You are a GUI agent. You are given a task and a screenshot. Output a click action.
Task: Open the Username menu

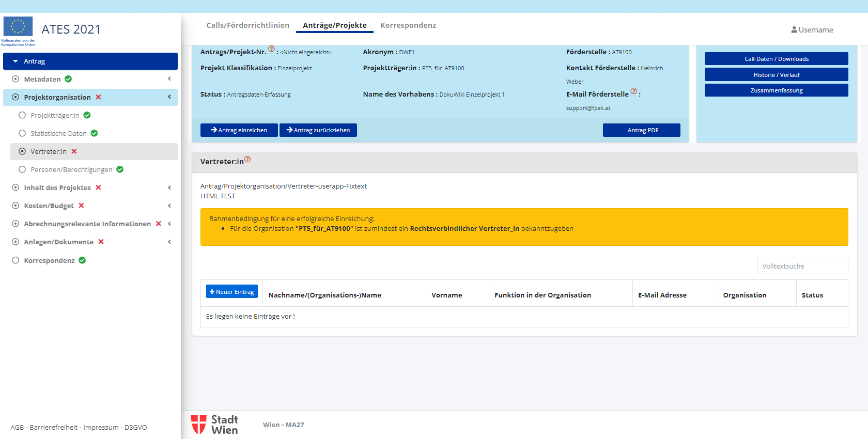pos(812,30)
